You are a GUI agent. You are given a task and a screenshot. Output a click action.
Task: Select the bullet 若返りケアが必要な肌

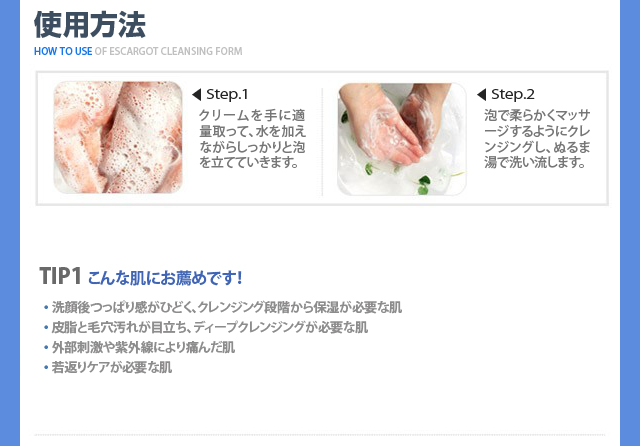click(111, 368)
